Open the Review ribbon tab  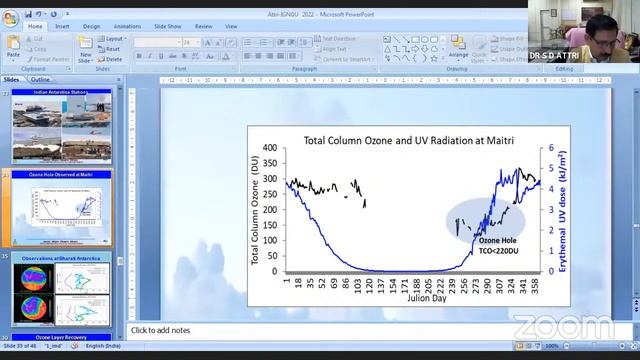coord(204,27)
